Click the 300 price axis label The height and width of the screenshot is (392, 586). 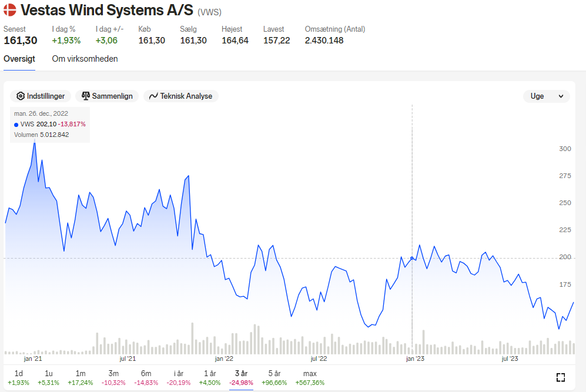pos(565,149)
